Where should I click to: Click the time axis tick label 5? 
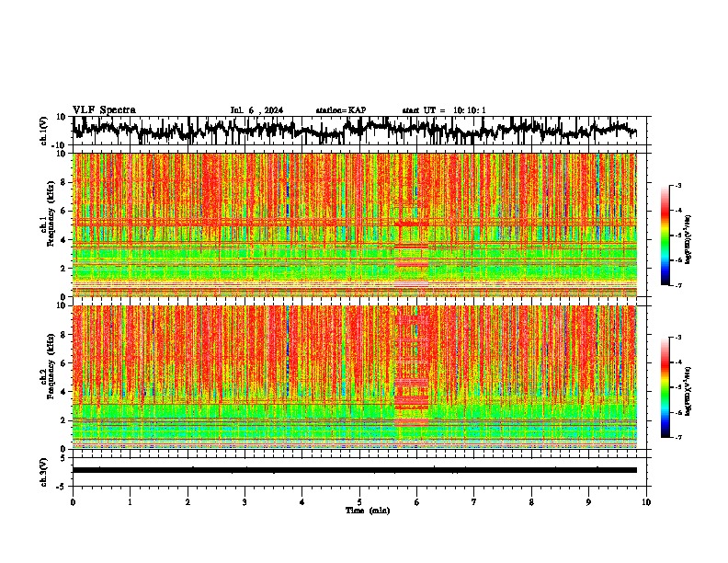coord(359,502)
